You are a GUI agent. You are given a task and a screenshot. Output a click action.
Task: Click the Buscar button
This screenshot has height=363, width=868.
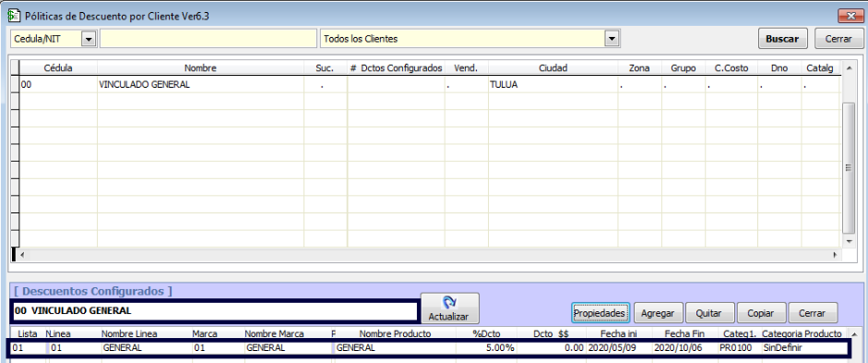pyautogui.click(x=782, y=39)
